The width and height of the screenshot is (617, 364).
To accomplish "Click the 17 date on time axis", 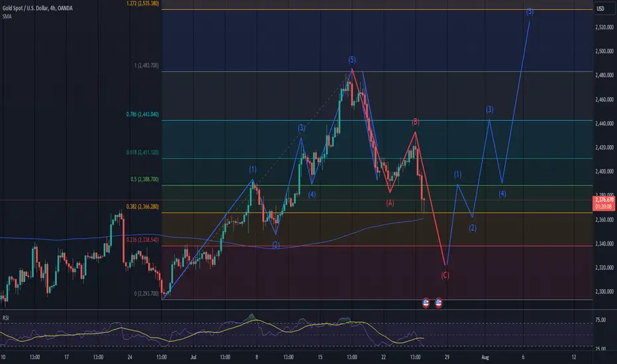I will point(66,357).
